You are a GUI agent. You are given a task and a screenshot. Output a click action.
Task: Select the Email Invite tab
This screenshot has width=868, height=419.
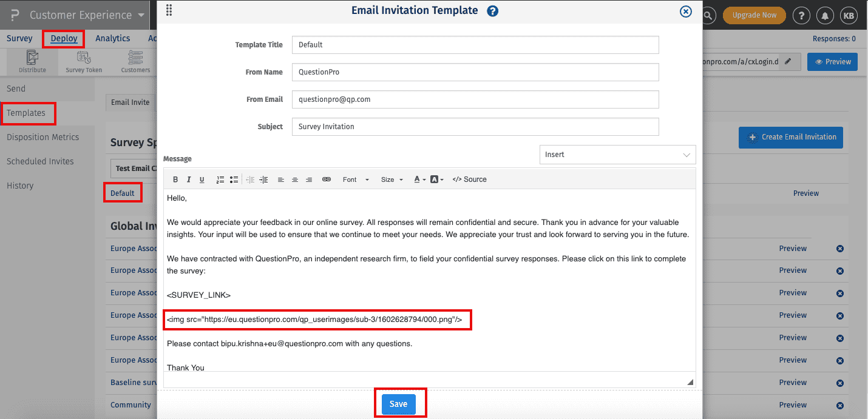(130, 102)
